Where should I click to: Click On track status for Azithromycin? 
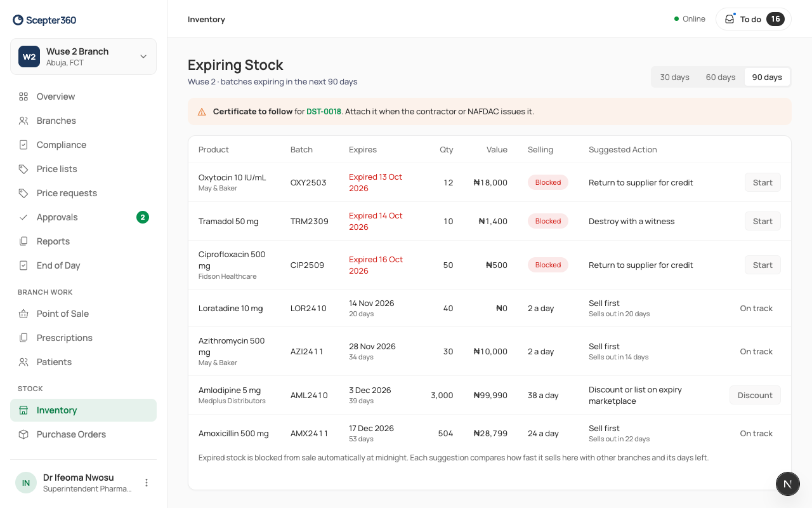(x=756, y=352)
